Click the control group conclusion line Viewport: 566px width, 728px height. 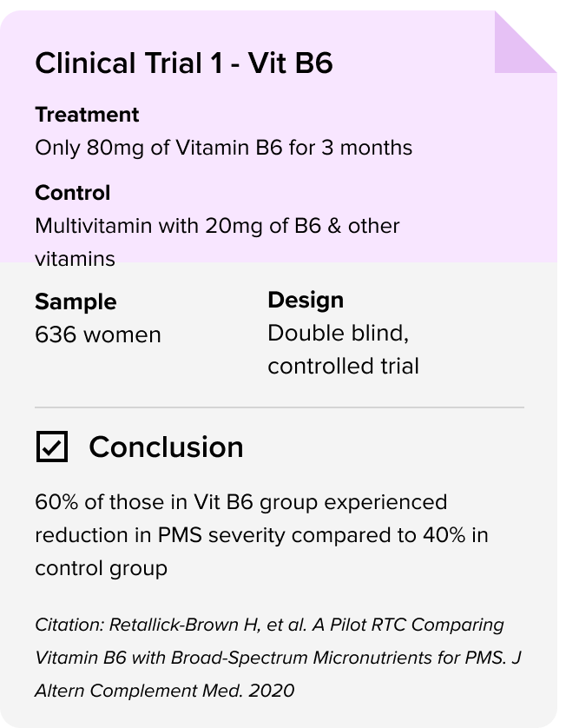tap(102, 569)
